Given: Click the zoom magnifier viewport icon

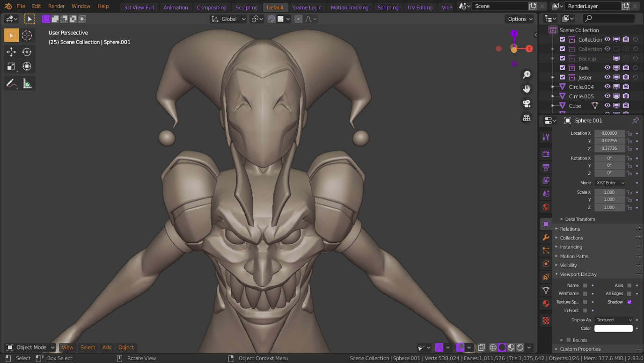Looking at the screenshot, I should pos(527,75).
